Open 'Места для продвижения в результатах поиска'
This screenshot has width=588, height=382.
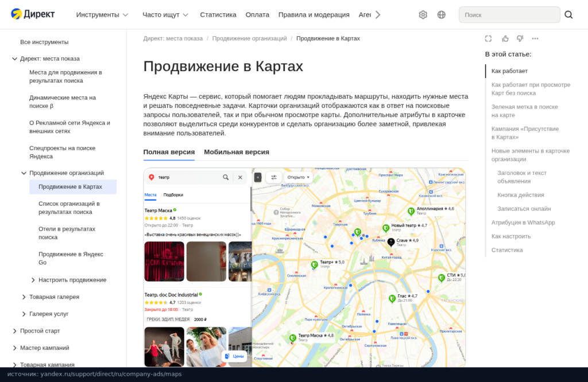tap(65, 76)
